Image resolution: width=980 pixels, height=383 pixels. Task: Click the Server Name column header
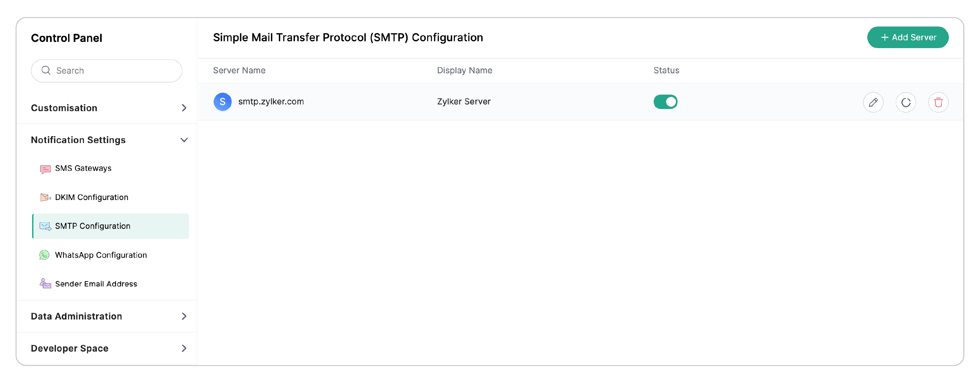coord(239,70)
